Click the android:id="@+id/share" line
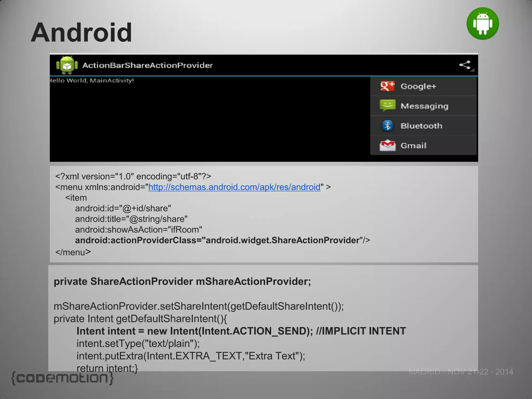 pyautogui.click(x=123, y=208)
